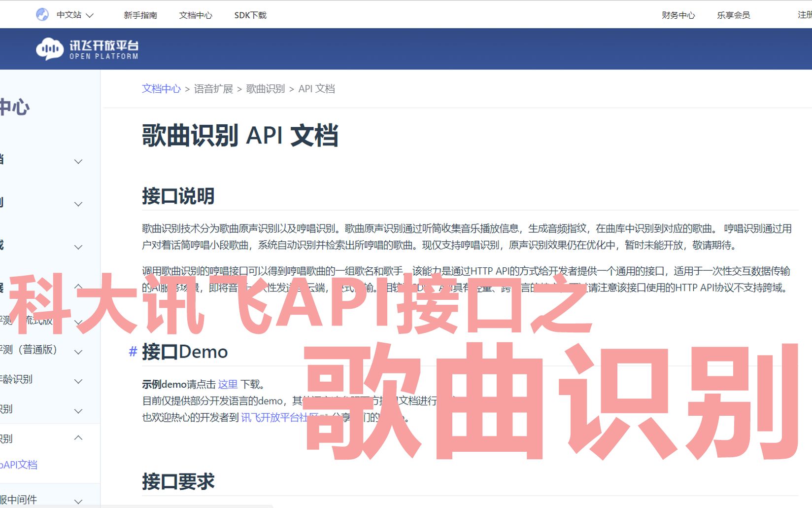
Task: Collapse the open sidebar section above API文档
Action: [x=78, y=437]
